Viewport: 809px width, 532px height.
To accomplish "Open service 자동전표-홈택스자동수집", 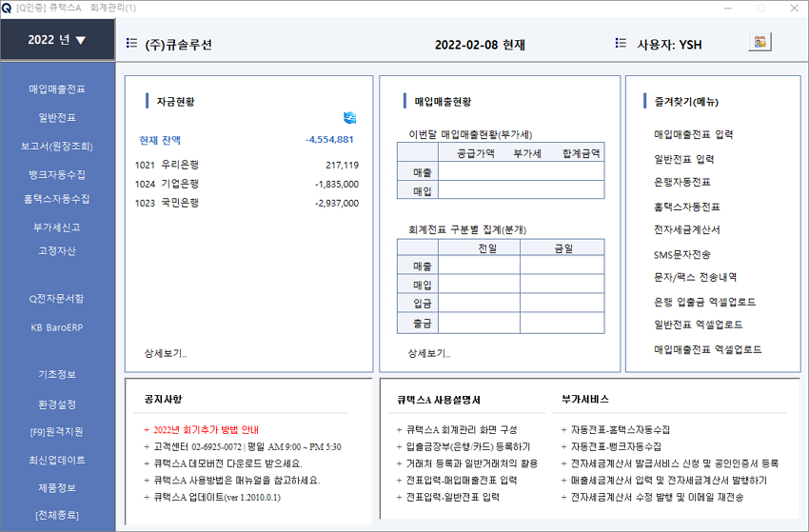I will point(621,430).
